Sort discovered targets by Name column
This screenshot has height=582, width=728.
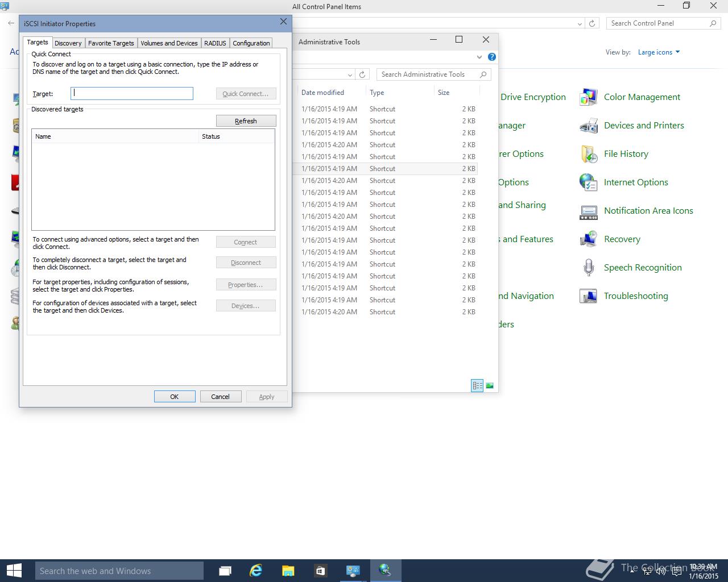115,136
